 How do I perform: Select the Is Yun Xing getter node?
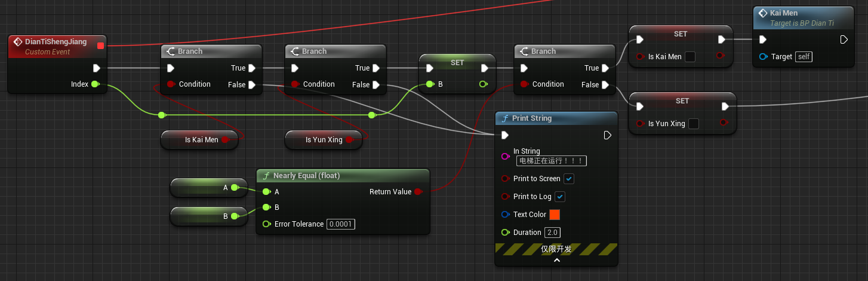click(324, 140)
